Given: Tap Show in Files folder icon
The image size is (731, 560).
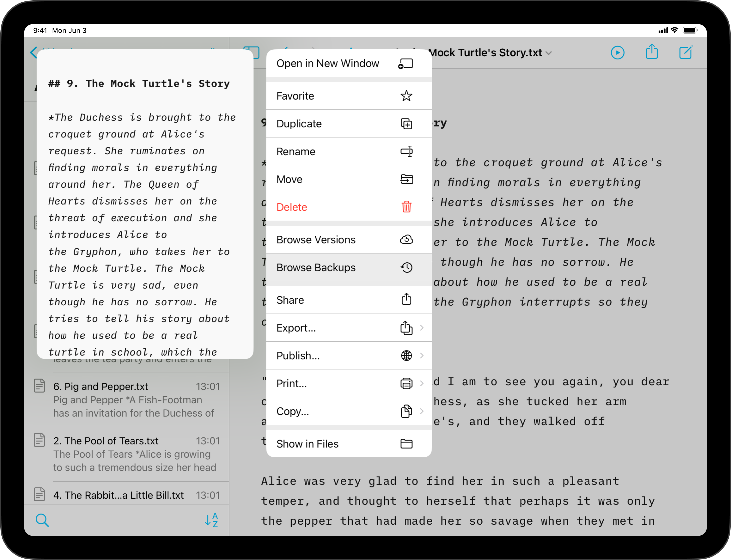Looking at the screenshot, I should tap(406, 444).
